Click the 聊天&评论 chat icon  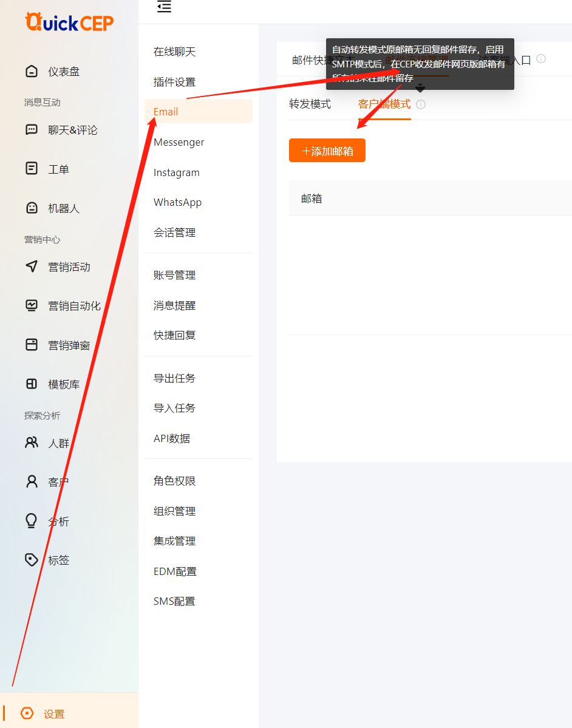(x=32, y=130)
